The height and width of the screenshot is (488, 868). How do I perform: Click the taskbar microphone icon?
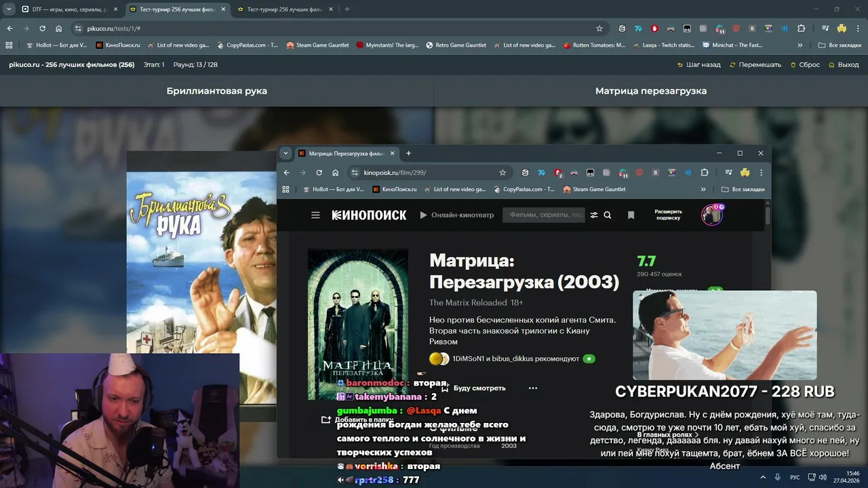(x=778, y=477)
